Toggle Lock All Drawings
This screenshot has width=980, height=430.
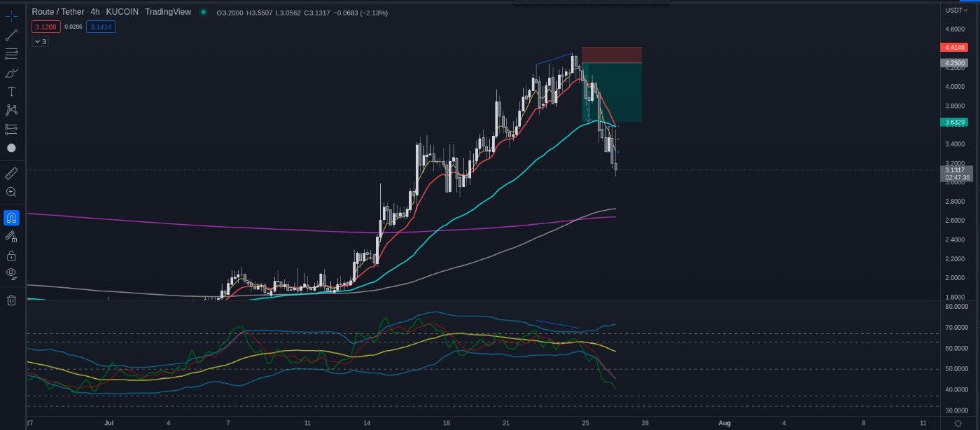click(x=11, y=255)
